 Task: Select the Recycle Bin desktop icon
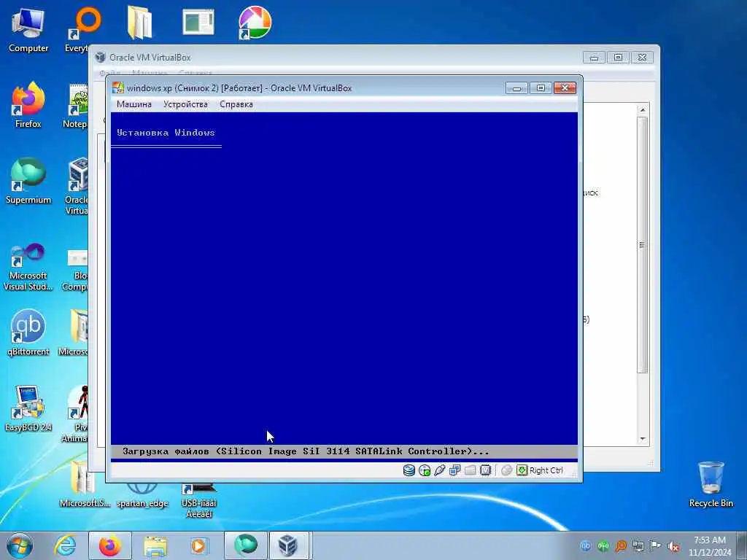(711, 484)
